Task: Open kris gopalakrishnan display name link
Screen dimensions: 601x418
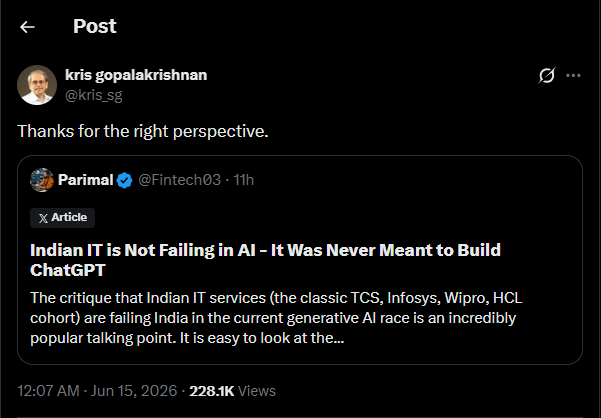Action: pyautogui.click(x=136, y=75)
